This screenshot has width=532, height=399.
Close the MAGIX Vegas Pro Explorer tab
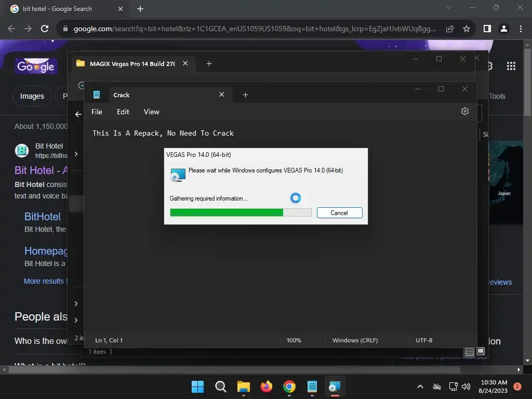pyautogui.click(x=185, y=63)
